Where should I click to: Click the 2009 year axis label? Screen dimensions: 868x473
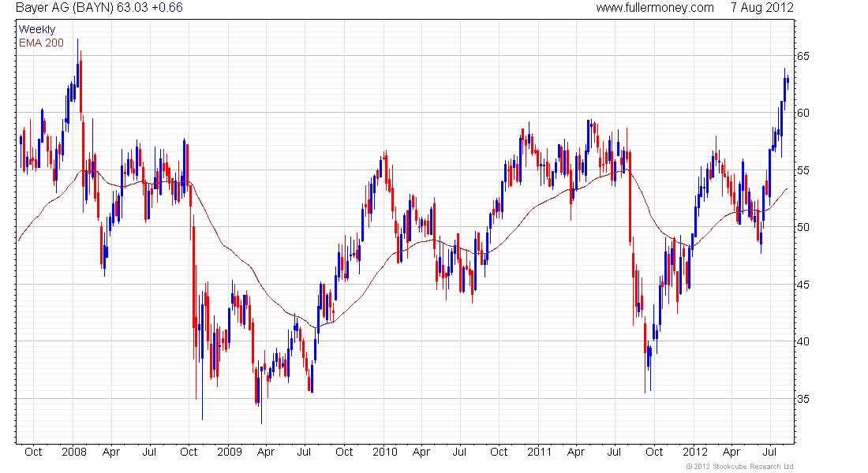coord(230,452)
